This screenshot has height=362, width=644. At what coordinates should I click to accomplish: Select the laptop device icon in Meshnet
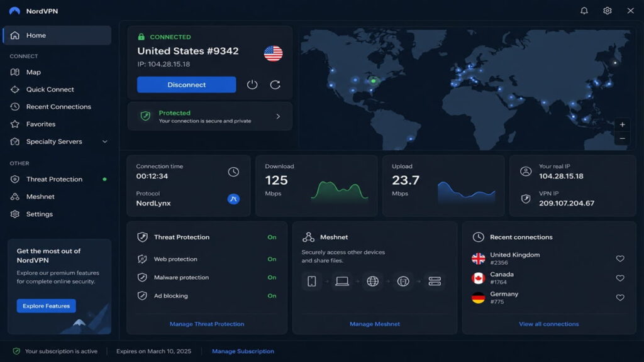(341, 281)
